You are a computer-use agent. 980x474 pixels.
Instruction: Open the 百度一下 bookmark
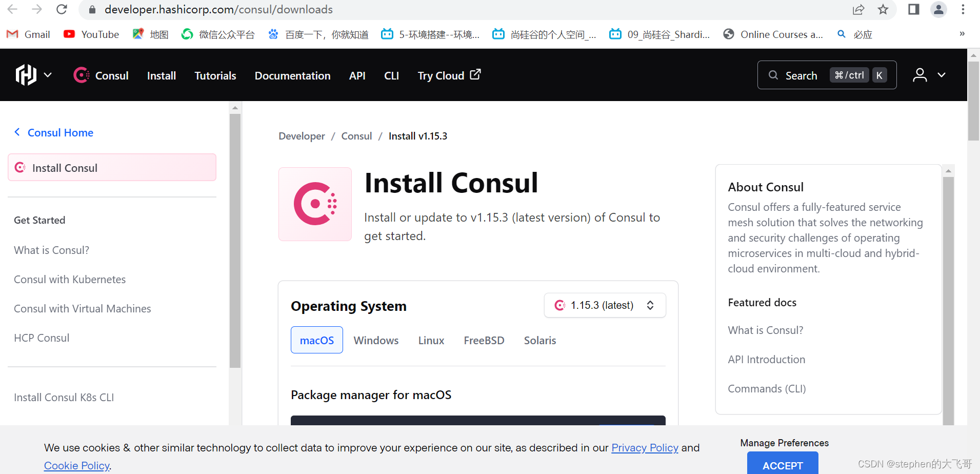[x=318, y=34]
